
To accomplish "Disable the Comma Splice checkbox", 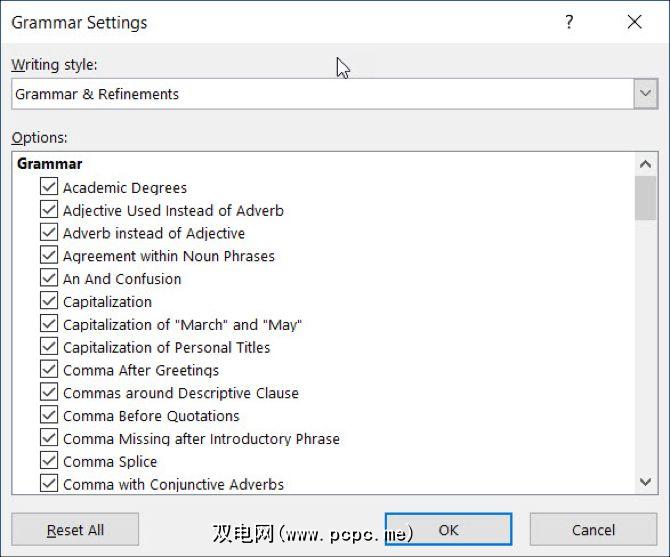I will [49, 461].
